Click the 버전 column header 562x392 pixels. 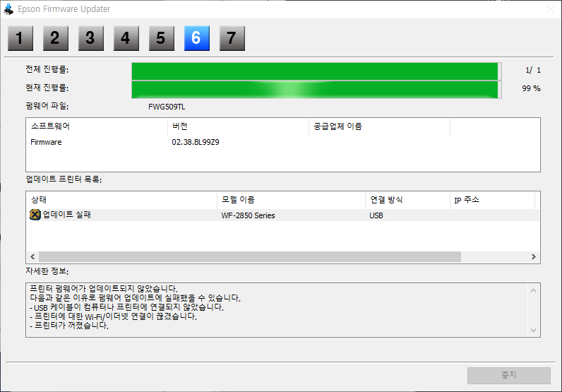tap(238, 126)
